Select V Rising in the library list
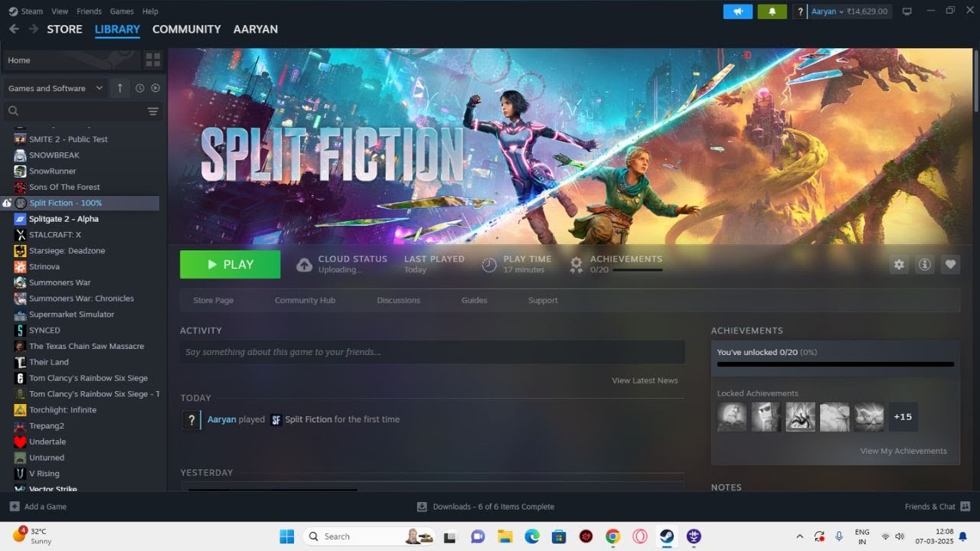 44,474
